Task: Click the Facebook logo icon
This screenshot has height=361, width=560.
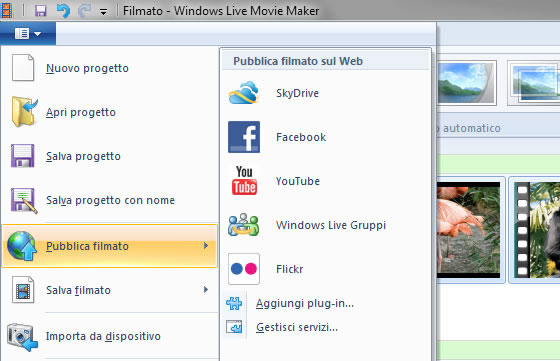Action: coord(244,137)
